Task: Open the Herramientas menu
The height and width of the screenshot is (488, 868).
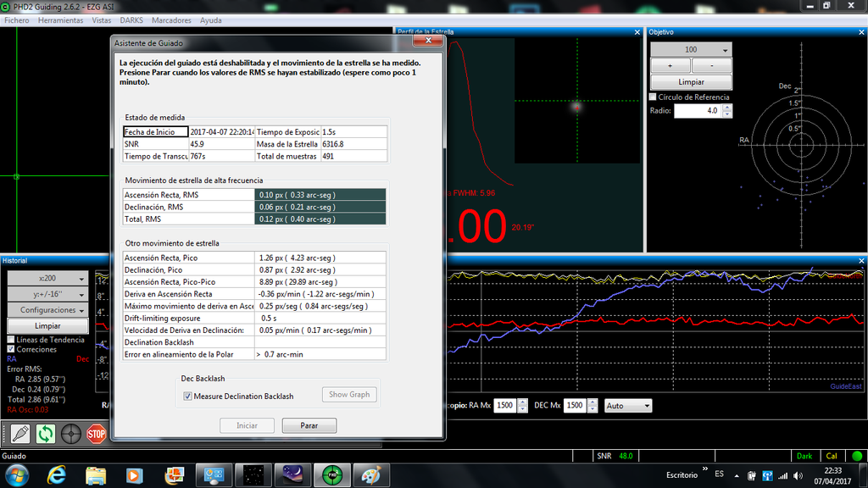Action: pyautogui.click(x=60, y=20)
